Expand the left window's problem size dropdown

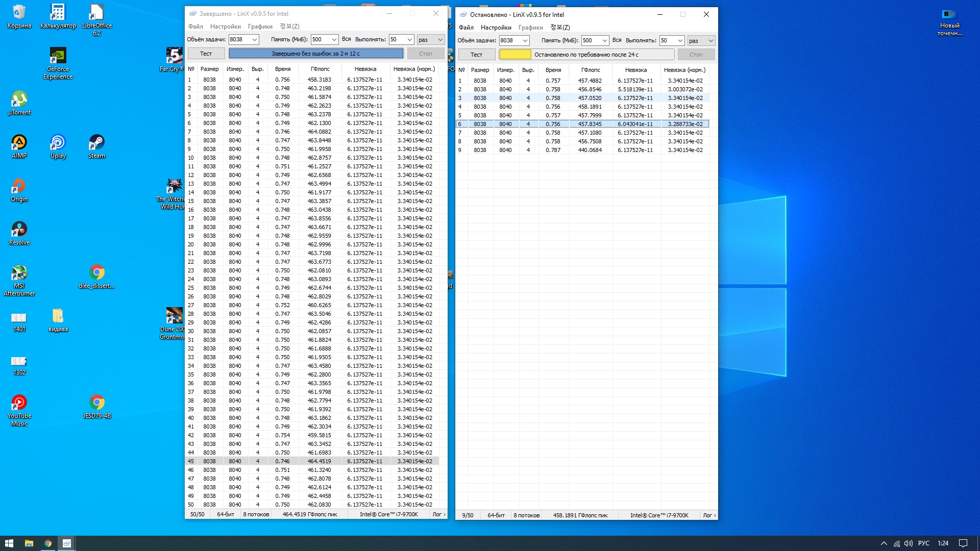[255, 40]
